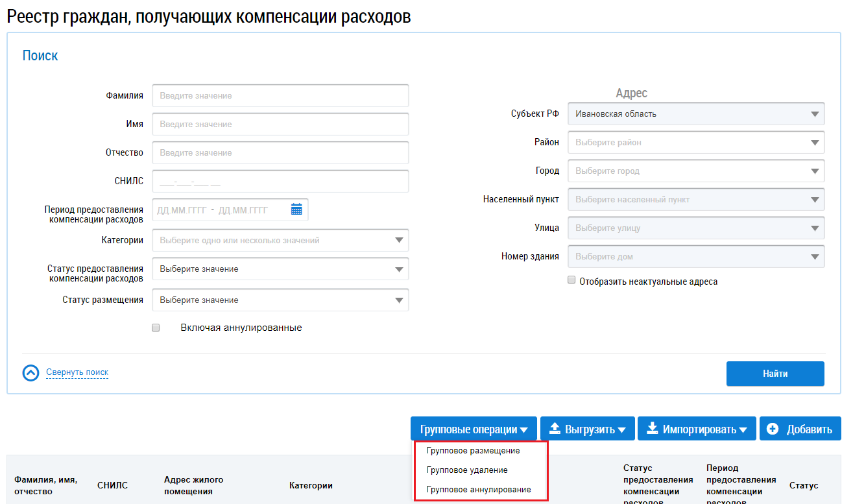Screen dimensions: 853x504
Task: Select Групповое размещение from the menu
Action: click(x=473, y=451)
